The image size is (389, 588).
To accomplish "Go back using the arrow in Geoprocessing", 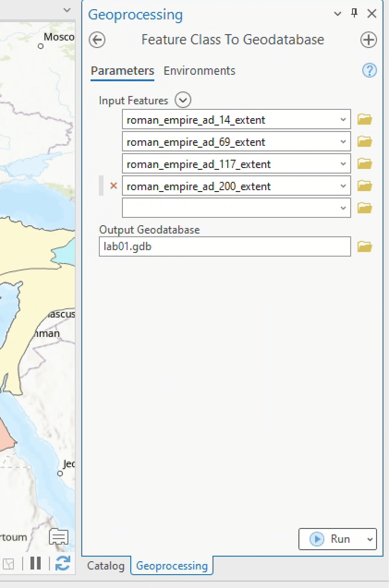I will 97,40.
